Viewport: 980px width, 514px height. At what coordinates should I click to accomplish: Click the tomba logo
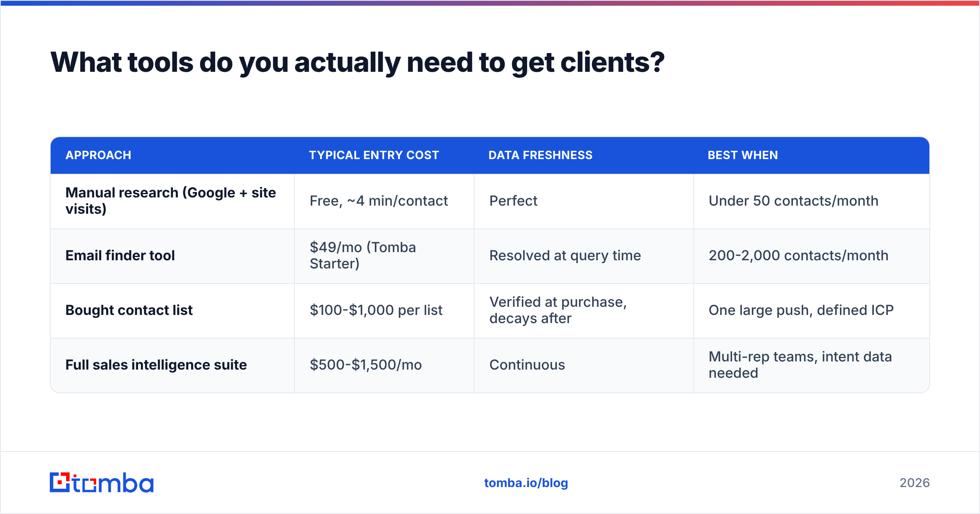tap(102, 483)
